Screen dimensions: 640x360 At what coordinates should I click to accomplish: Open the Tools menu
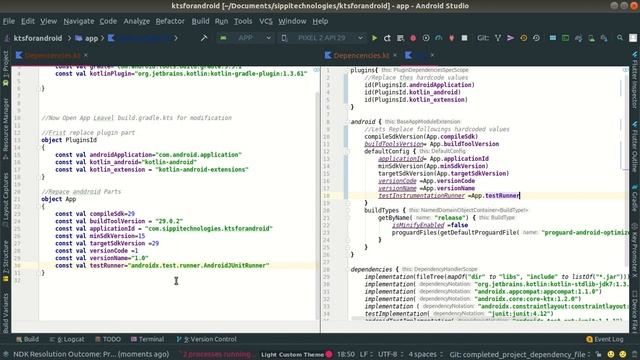click(x=243, y=21)
